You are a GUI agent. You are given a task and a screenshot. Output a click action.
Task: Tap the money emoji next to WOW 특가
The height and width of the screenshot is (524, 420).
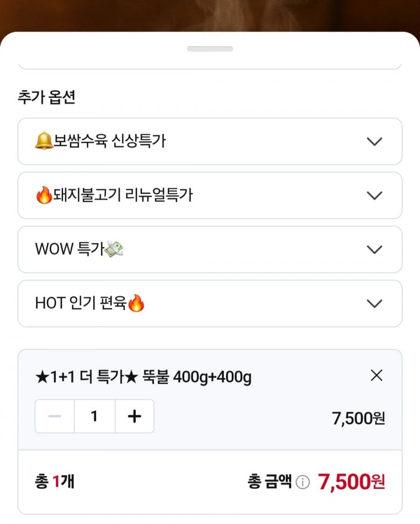click(x=114, y=249)
